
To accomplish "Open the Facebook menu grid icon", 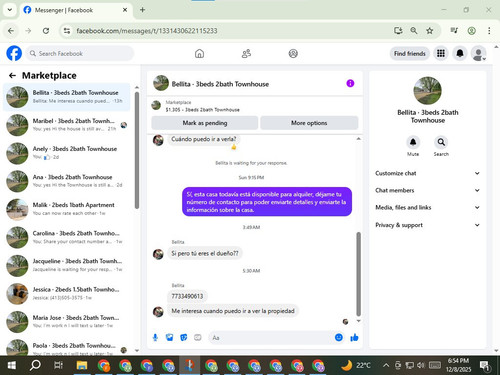I will point(441,53).
